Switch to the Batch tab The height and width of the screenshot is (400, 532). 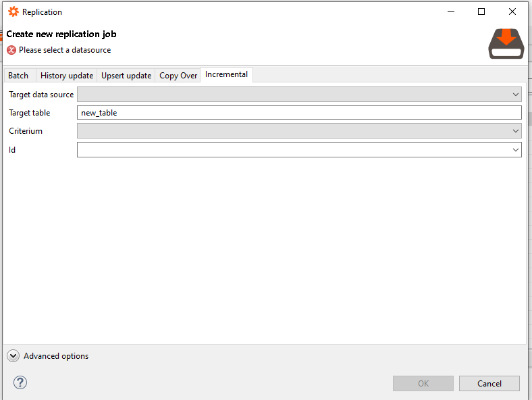pyautogui.click(x=18, y=75)
